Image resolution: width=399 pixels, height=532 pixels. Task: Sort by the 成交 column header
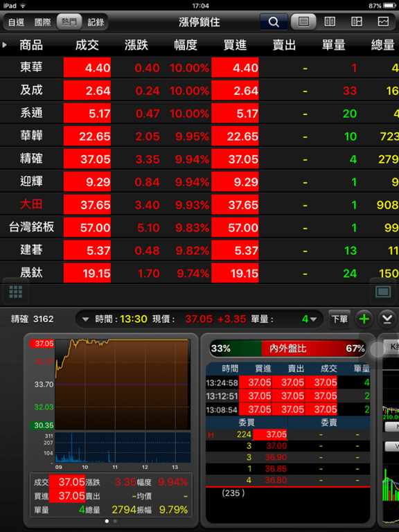pyautogui.click(x=87, y=45)
